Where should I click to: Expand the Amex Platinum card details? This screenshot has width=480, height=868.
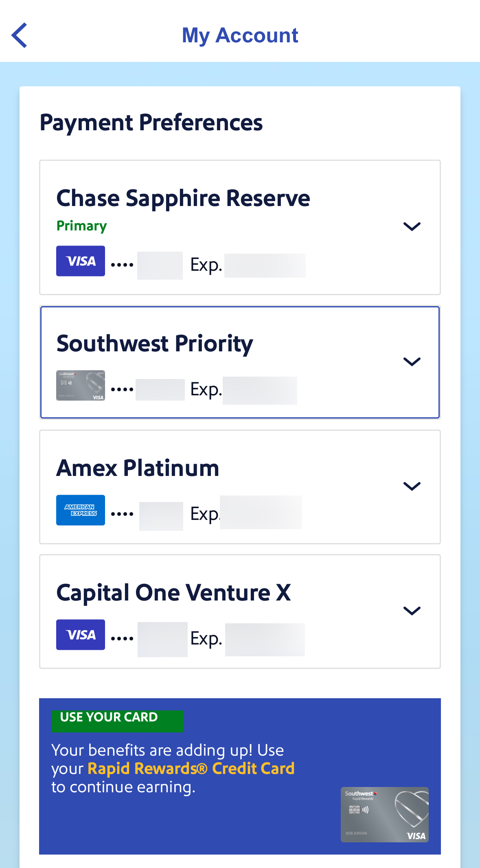click(x=412, y=486)
